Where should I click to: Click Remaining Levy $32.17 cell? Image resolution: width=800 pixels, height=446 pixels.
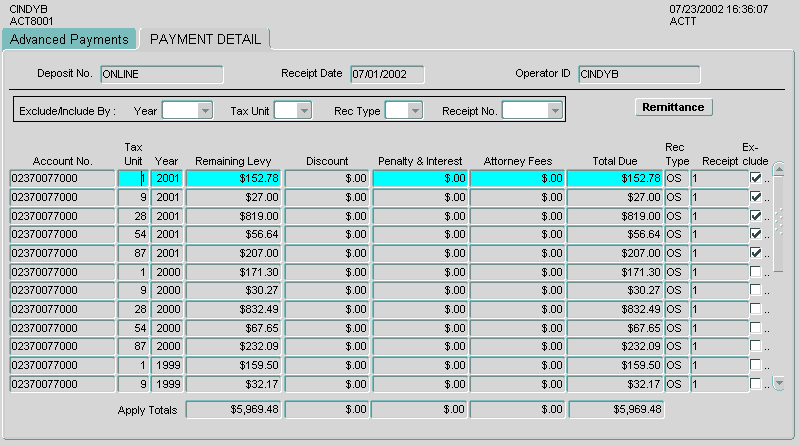point(233,384)
